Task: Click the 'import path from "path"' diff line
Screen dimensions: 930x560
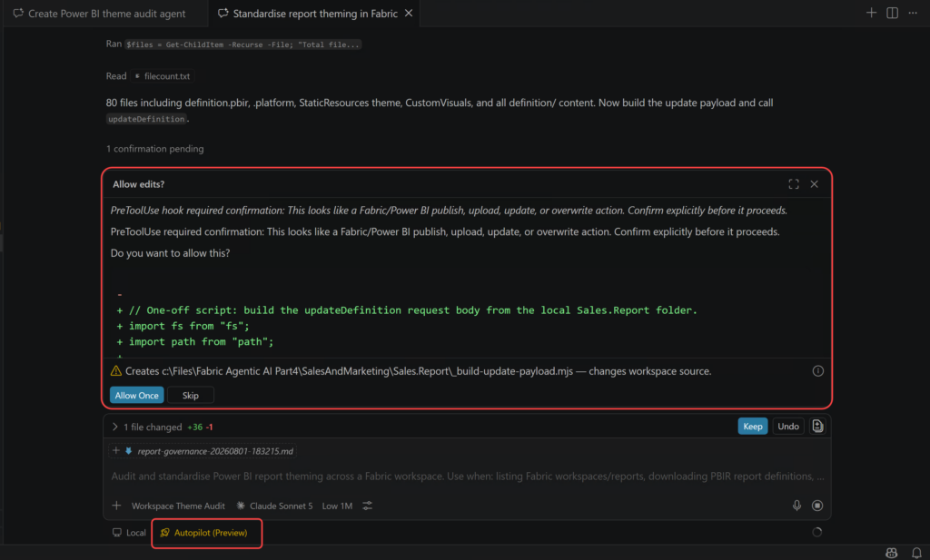Action: tap(195, 342)
